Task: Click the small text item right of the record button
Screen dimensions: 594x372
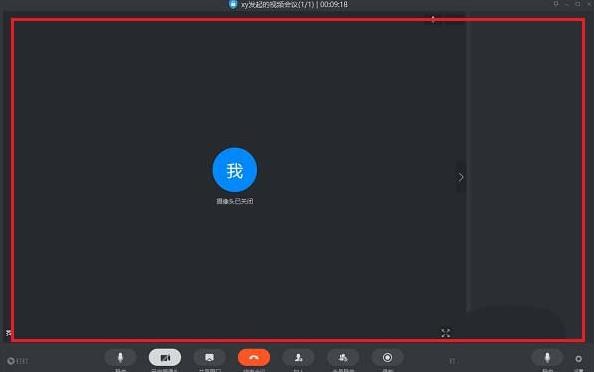Action: pyautogui.click(x=452, y=361)
